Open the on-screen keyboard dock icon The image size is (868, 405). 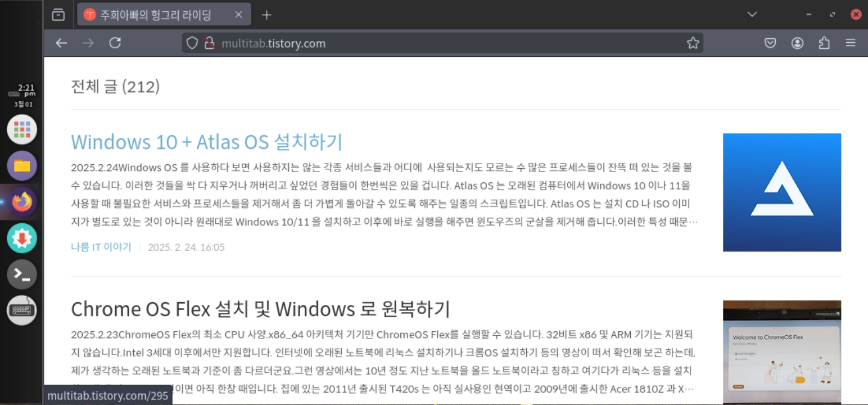(22, 310)
